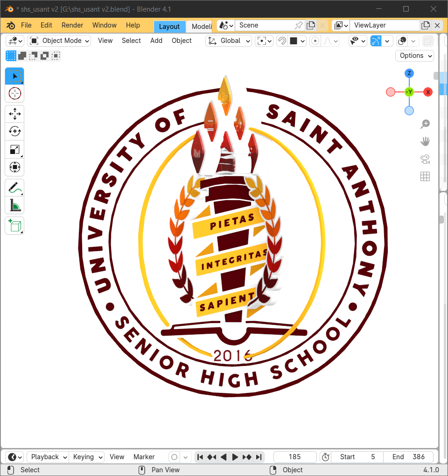Open the timeline Marker menu
Screen dimensions: 448x476
point(144,457)
